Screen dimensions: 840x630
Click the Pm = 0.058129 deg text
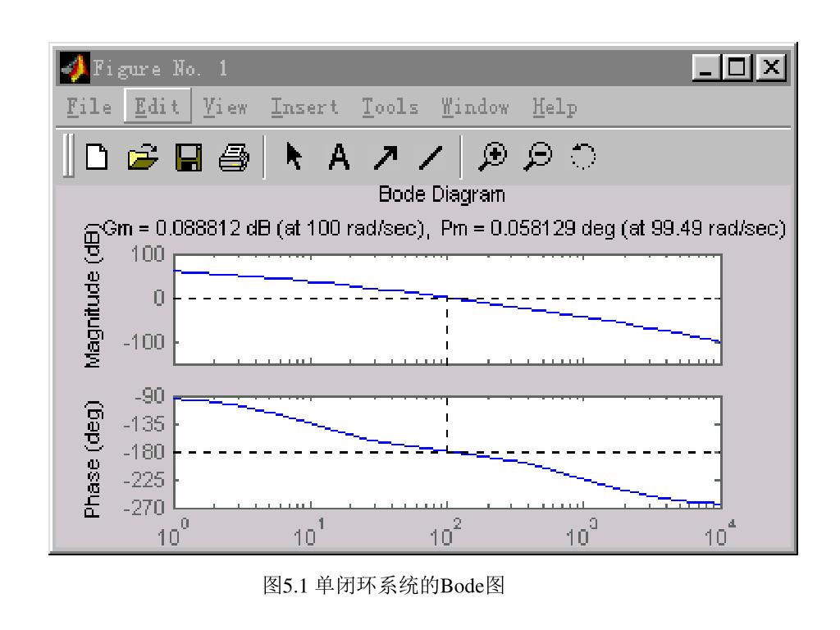coord(614,229)
